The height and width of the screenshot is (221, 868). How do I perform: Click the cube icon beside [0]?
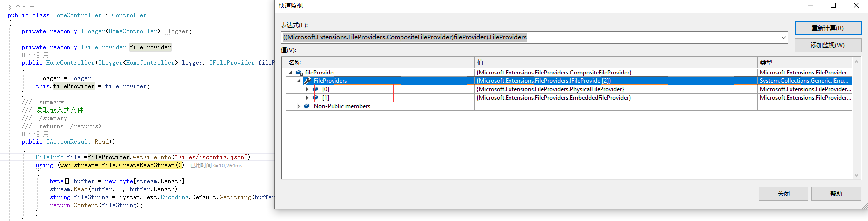click(x=315, y=89)
